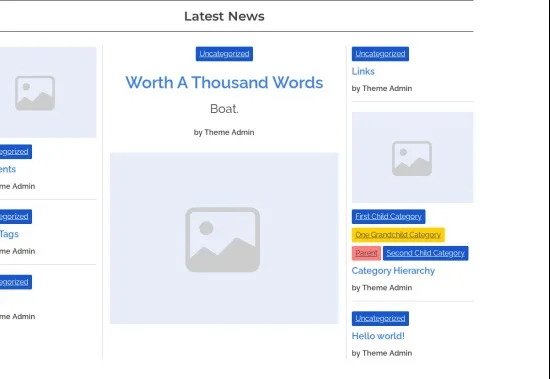550x379 pixels.
Task: Select the One Grandchild Category yellow tag
Action: coord(398,235)
